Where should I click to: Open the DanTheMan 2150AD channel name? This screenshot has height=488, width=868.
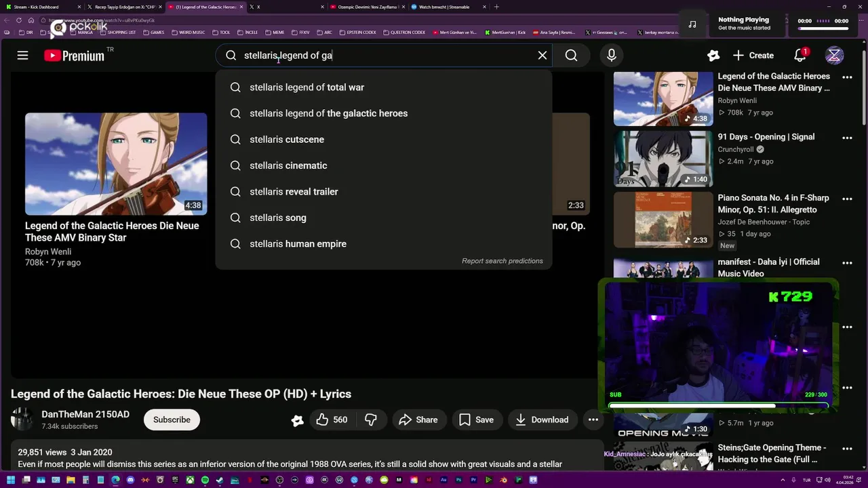[x=85, y=414]
